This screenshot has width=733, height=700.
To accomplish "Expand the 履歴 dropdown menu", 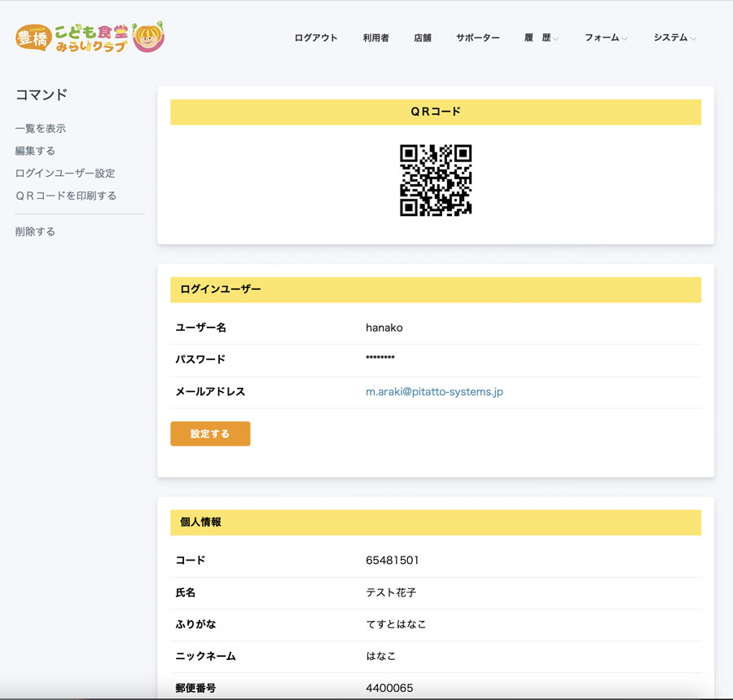I will click(x=541, y=37).
